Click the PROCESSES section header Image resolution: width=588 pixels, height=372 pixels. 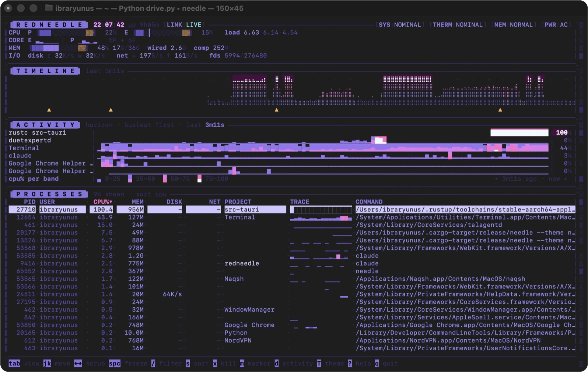pos(49,194)
